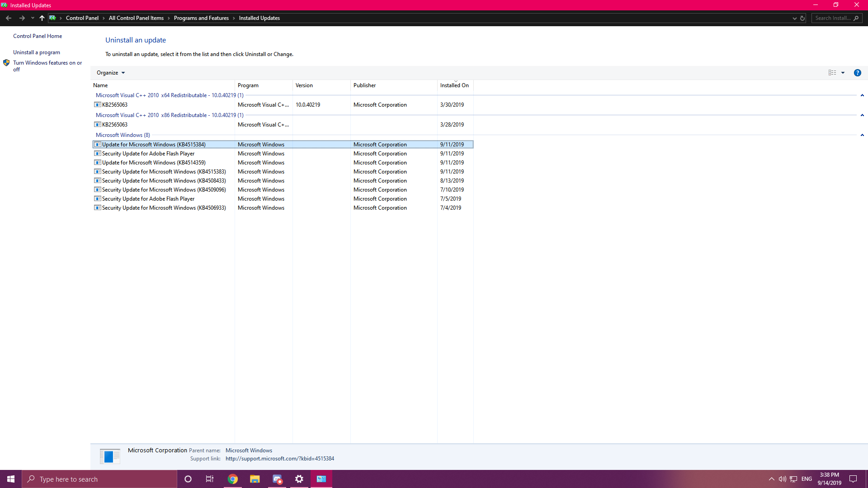Click the Back arrow navigation icon
The width and height of the screenshot is (868, 488).
tap(9, 18)
